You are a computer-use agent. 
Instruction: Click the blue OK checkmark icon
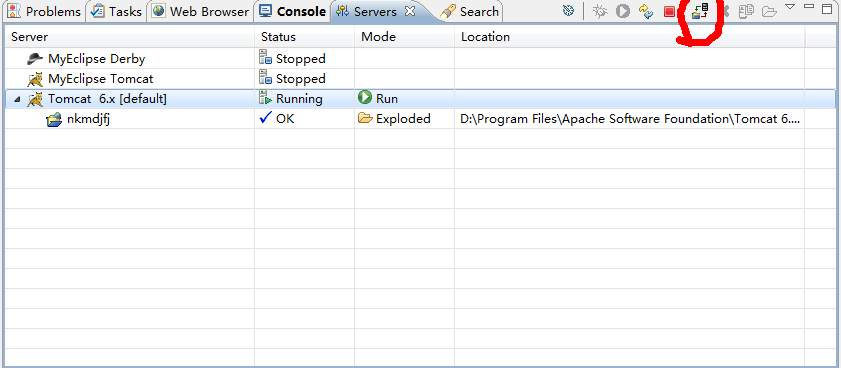pyautogui.click(x=265, y=118)
